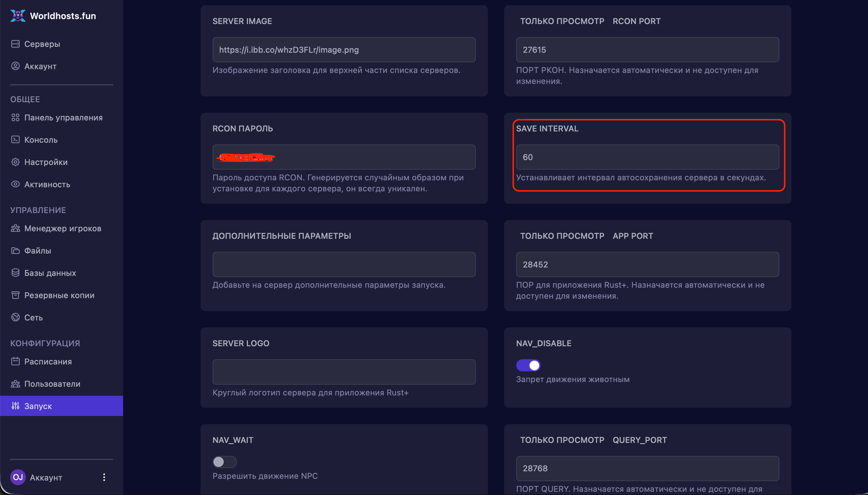Enable the NAV_WAIT toggle

pyautogui.click(x=225, y=462)
